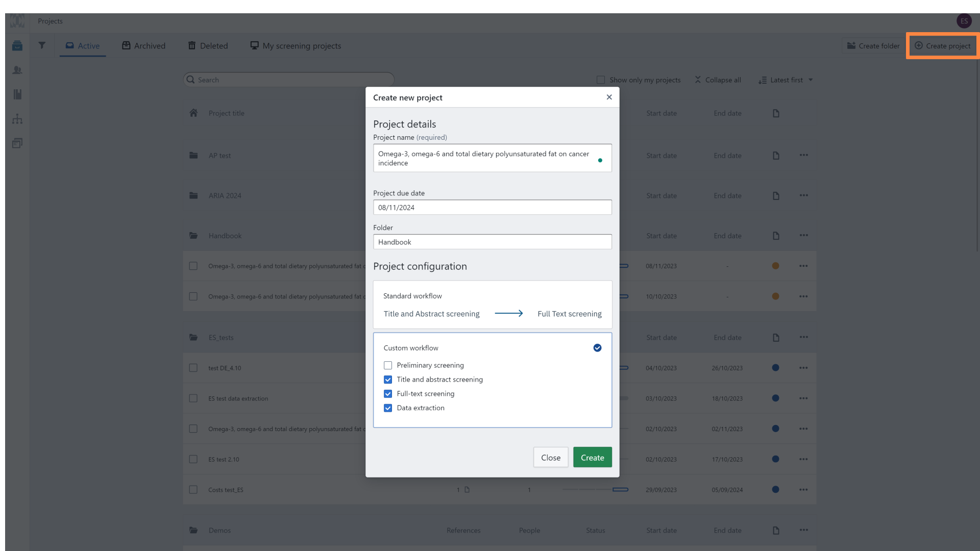980x551 pixels.
Task: Open more options for Costs test_ES row
Action: point(803,490)
